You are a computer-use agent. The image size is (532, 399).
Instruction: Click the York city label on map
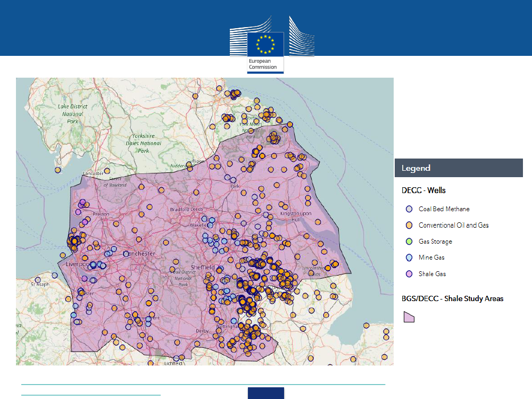(x=235, y=186)
